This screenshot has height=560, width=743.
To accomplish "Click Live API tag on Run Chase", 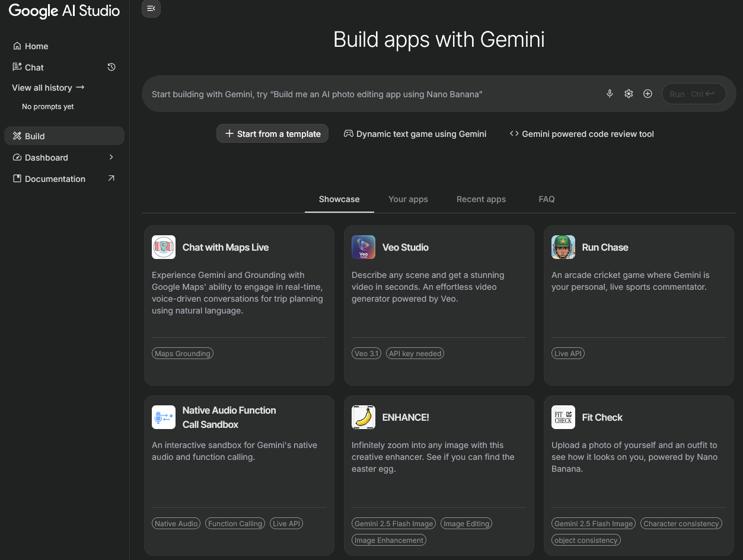I will [x=568, y=354].
